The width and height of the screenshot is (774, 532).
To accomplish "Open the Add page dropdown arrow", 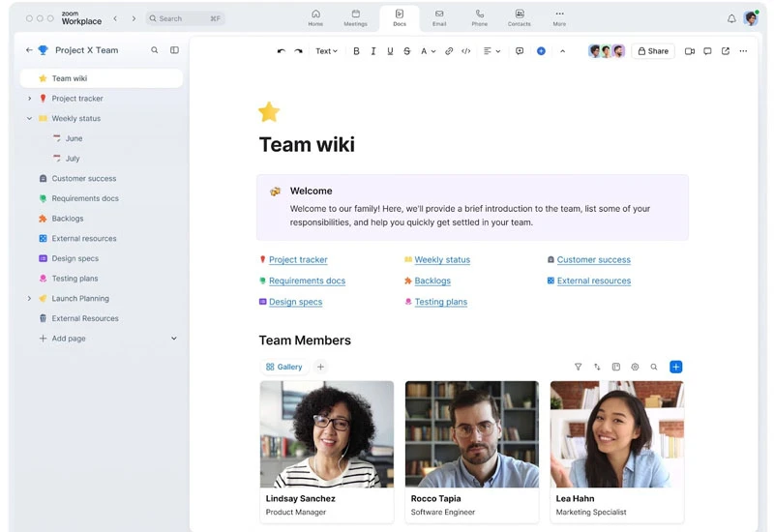I will [174, 339].
